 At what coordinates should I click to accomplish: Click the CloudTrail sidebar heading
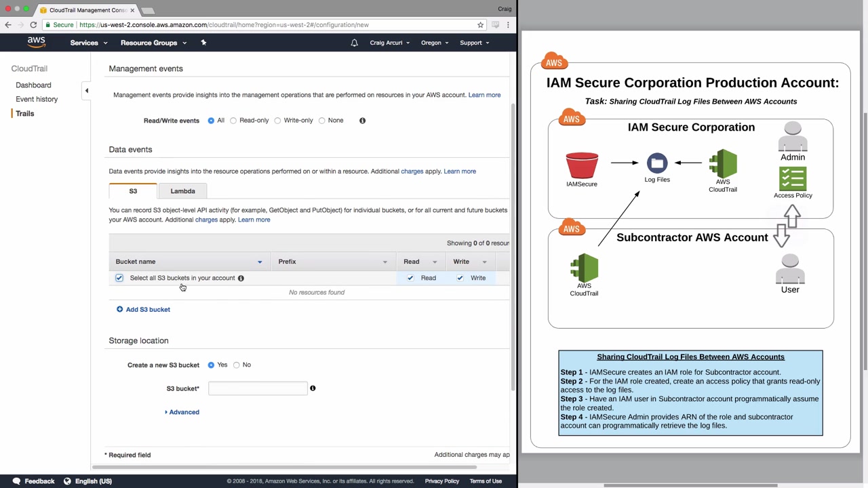point(29,68)
